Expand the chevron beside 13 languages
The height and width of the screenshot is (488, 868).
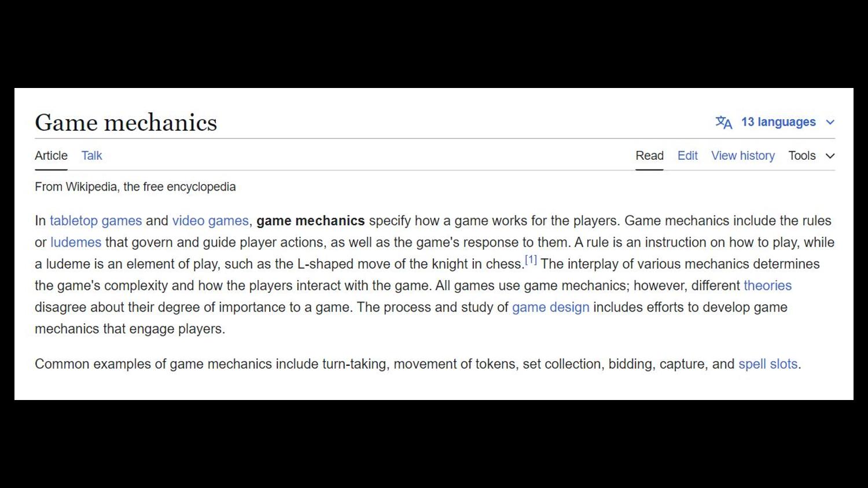pyautogui.click(x=830, y=122)
